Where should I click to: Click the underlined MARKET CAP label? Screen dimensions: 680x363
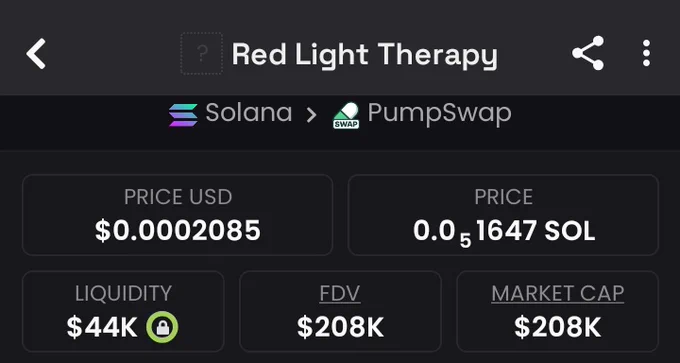tap(558, 294)
